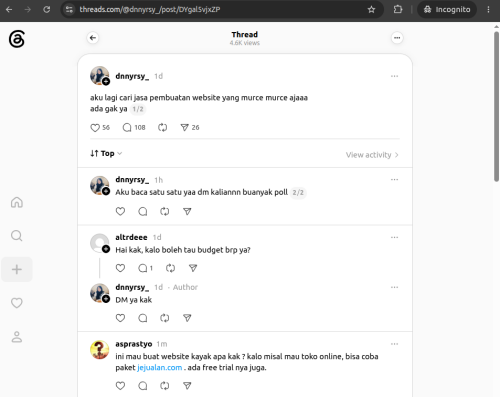Open profile icon in left sidebar
The width and height of the screenshot is (500, 397).
17,336
